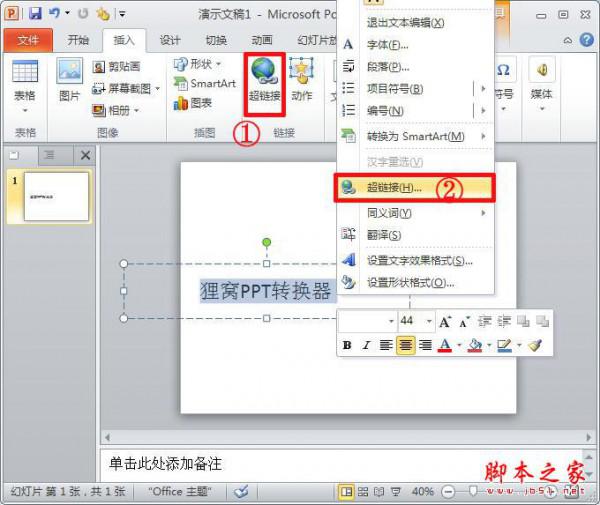The image size is (600, 505).
Task: Choose 退出文本编辑 in context menu
Action: [415, 23]
